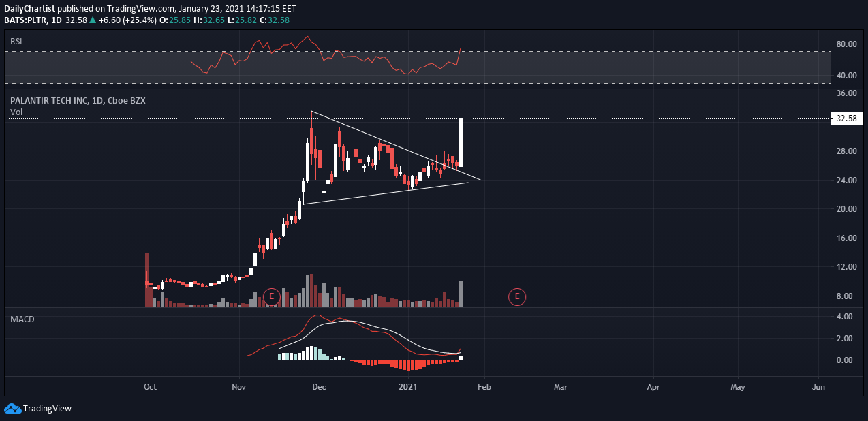Click the 2021 label on time axis
This screenshot has width=868, height=421.
(x=408, y=387)
